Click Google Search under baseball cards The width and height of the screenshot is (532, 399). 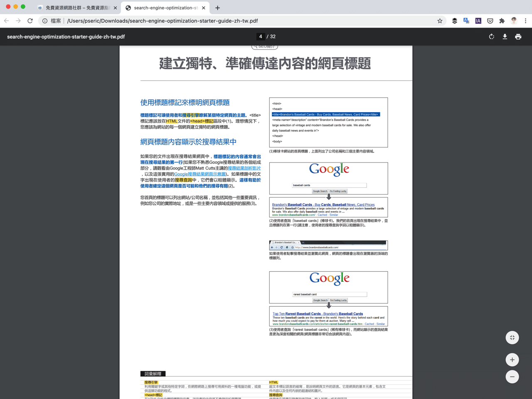pyautogui.click(x=320, y=191)
